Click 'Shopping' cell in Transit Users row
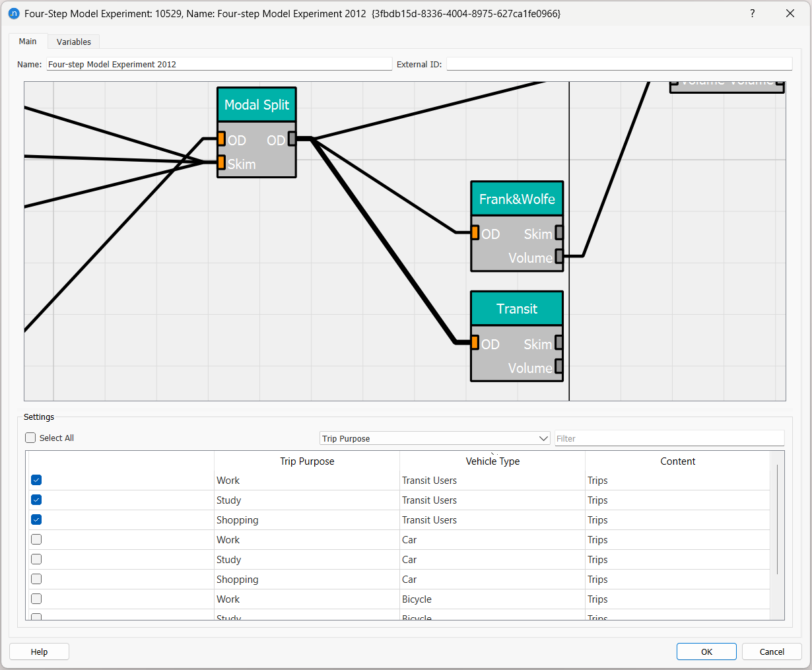This screenshot has width=812, height=670. coord(307,520)
